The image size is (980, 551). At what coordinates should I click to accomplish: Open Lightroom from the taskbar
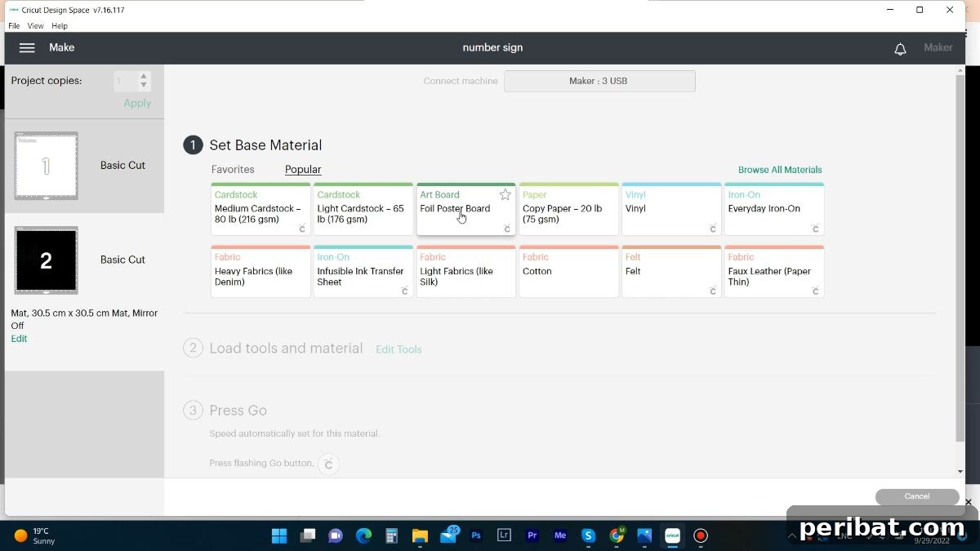(x=504, y=535)
